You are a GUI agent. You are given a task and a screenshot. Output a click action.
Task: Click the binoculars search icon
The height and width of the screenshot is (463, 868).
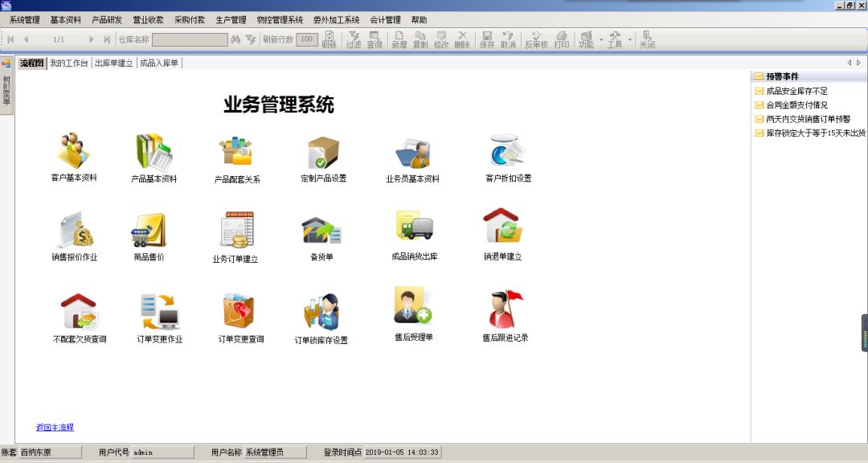(235, 39)
